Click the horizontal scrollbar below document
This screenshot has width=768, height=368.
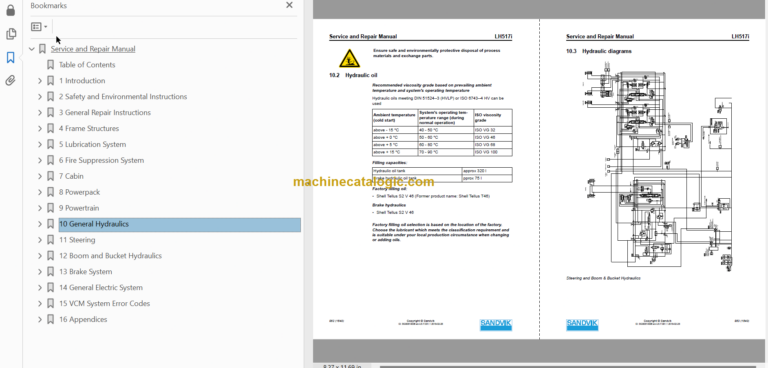pyautogui.click(x=568, y=366)
